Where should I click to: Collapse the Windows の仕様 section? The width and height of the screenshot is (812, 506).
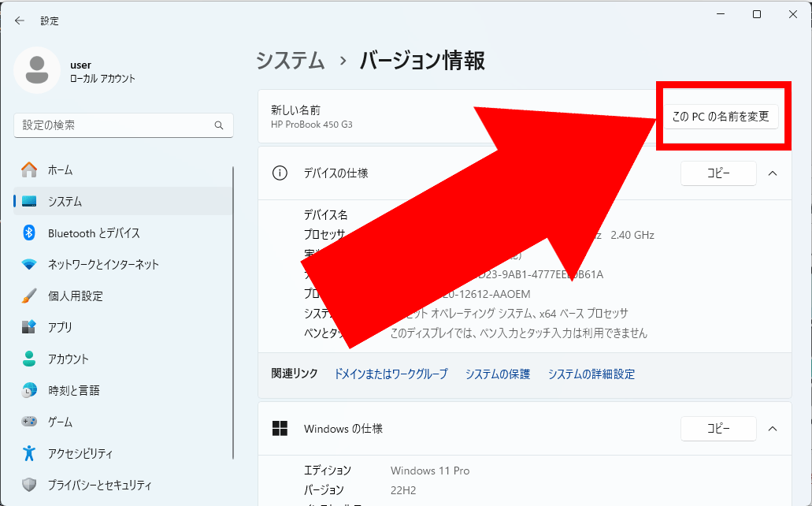pos(773,429)
